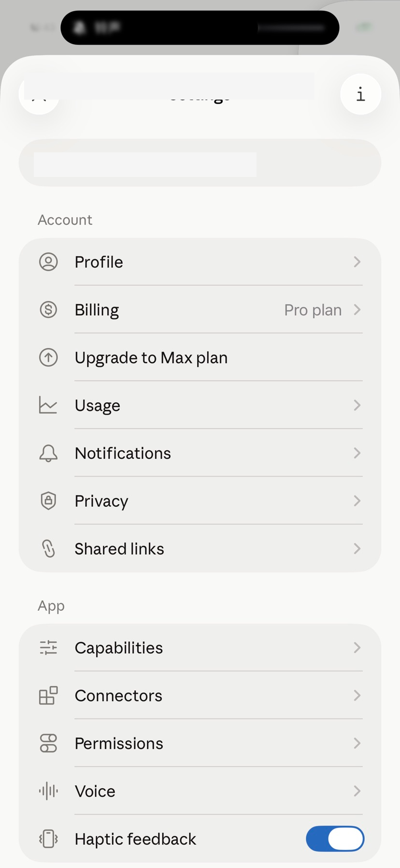Open Connectors via its chevron arrow
Screen dimensions: 400x868
(x=357, y=695)
